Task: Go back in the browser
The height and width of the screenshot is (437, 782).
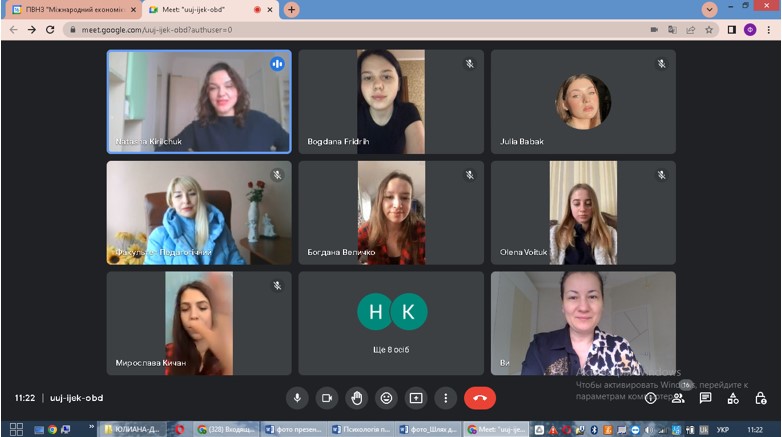Action: pos(13,30)
